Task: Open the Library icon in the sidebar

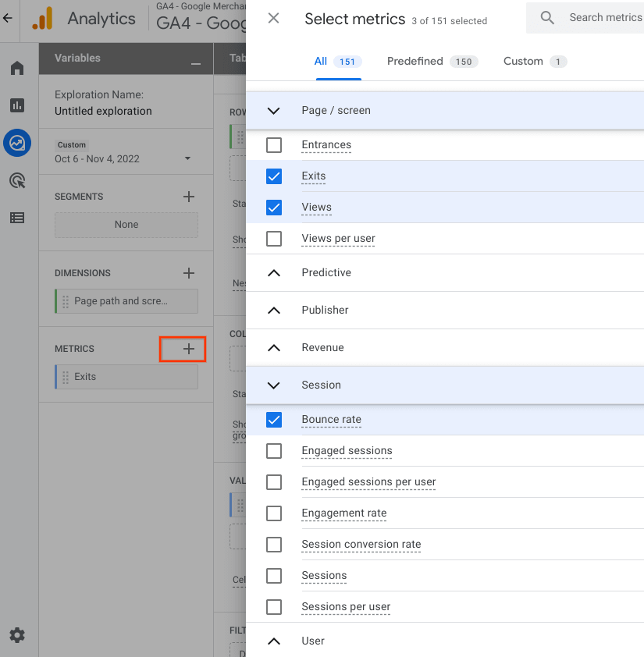Action: (17, 218)
